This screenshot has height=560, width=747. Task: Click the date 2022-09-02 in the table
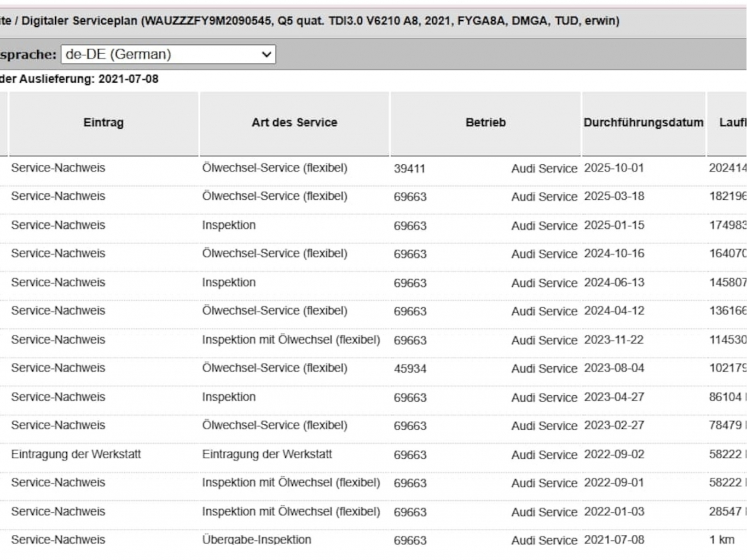point(614,454)
